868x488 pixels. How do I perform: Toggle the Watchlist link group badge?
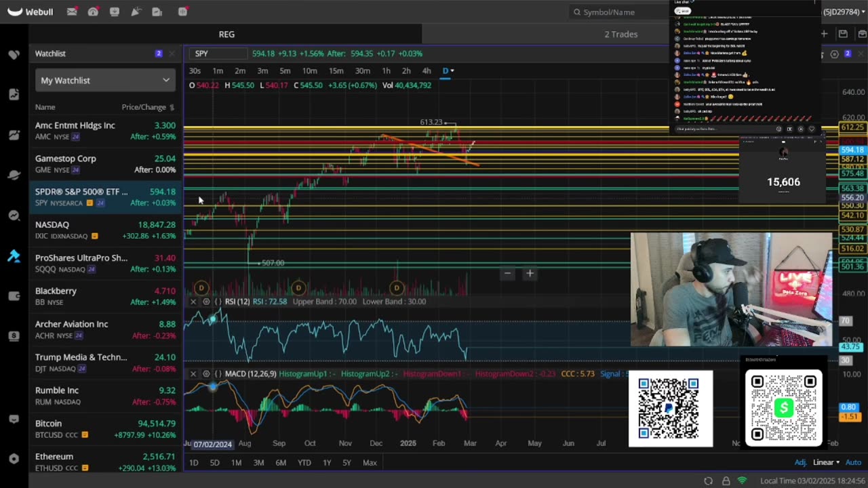pos(159,54)
